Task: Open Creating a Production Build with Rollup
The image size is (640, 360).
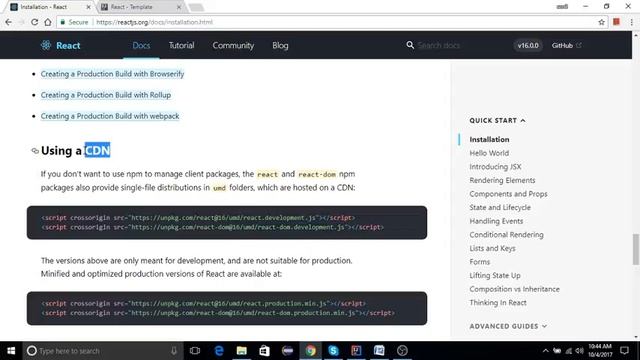Action: 106,95
